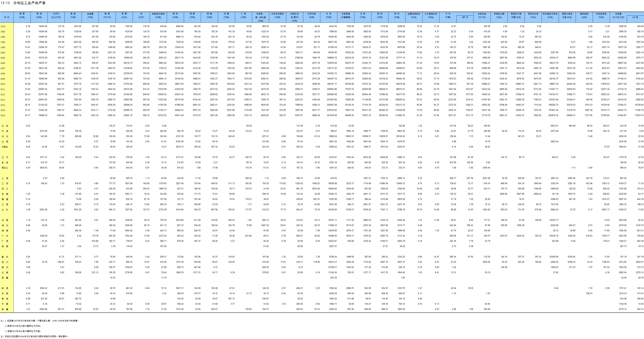Viewport: 644px width, 339px height.
Task: Select the 生铁 column header
Action: coord(363,17)
